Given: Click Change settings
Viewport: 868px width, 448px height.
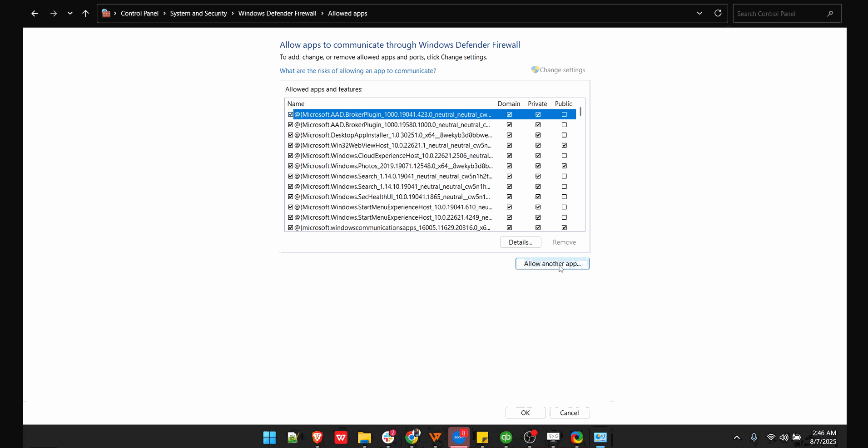Looking at the screenshot, I should [558, 70].
